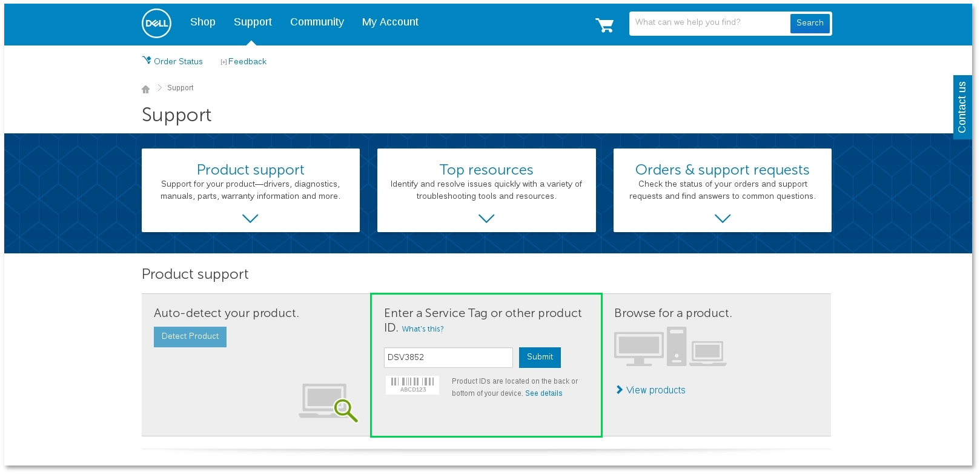Open the shopping cart icon
The height and width of the screenshot is (474, 980).
pos(604,25)
